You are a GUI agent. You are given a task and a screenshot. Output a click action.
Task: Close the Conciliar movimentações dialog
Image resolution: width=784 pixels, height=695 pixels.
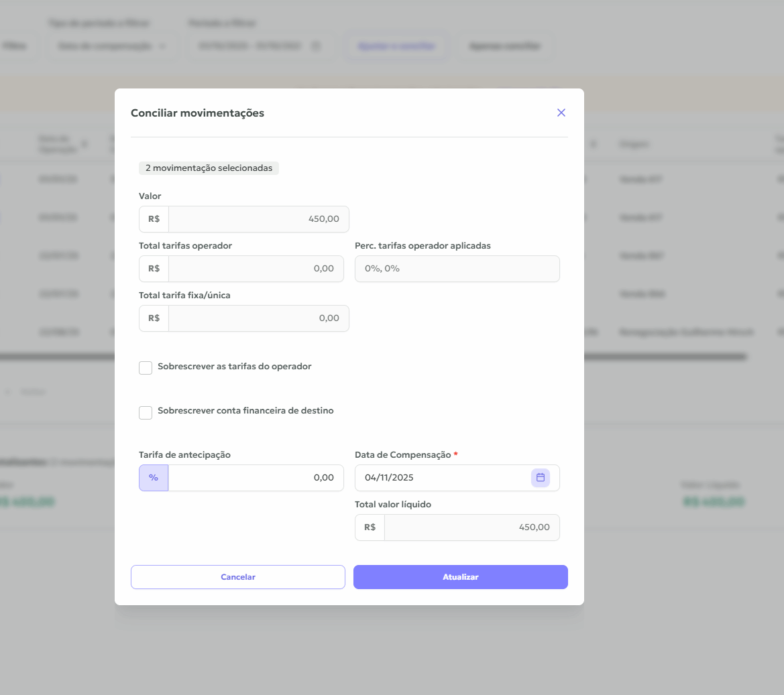pyautogui.click(x=561, y=113)
